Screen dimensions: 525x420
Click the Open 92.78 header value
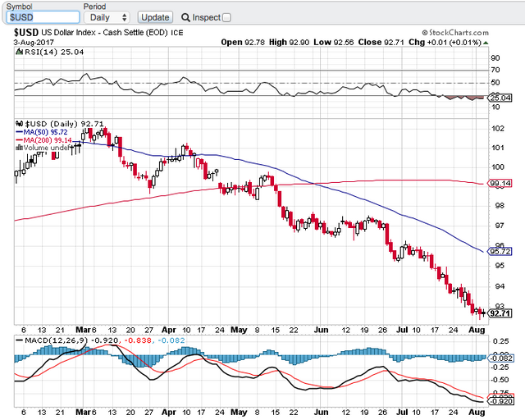coord(243,42)
